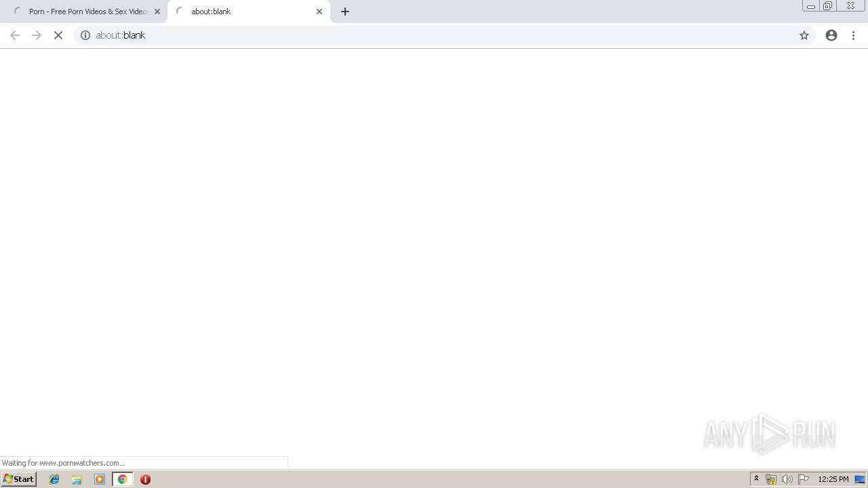Image resolution: width=868 pixels, height=488 pixels.
Task: Launch Internet Explorer from the taskbar
Action: click(54, 479)
